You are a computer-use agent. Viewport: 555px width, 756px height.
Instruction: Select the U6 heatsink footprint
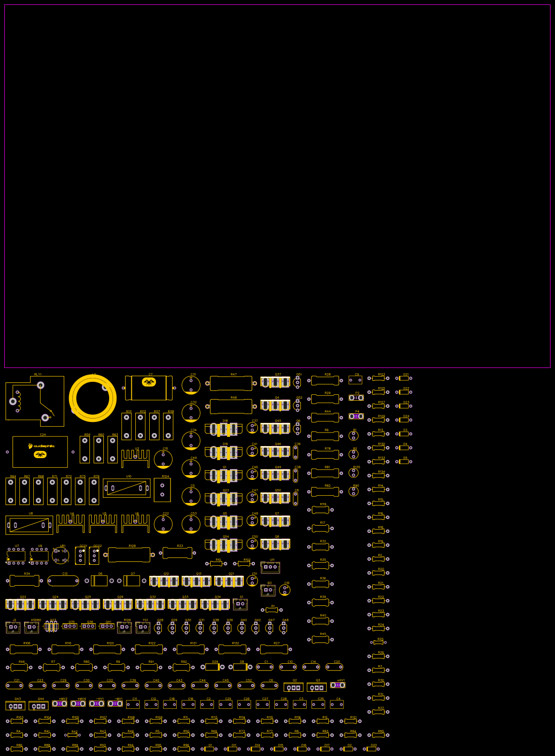coord(135,523)
